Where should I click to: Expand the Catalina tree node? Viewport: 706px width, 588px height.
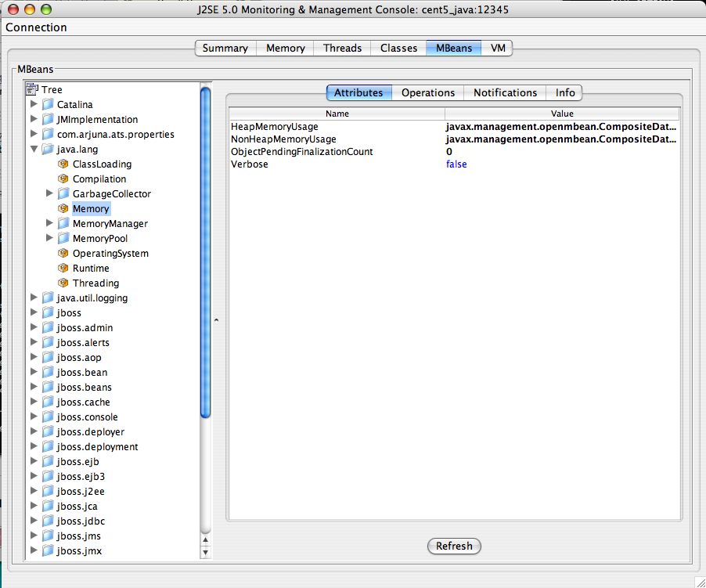(34, 104)
